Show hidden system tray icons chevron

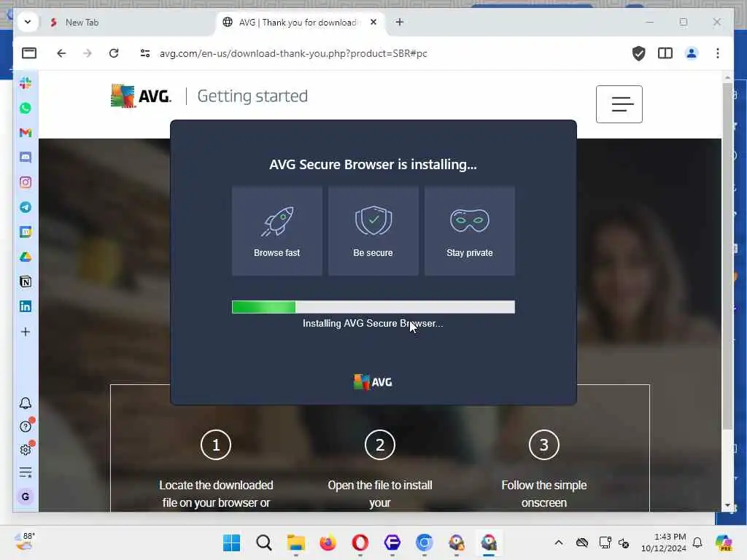(x=559, y=542)
